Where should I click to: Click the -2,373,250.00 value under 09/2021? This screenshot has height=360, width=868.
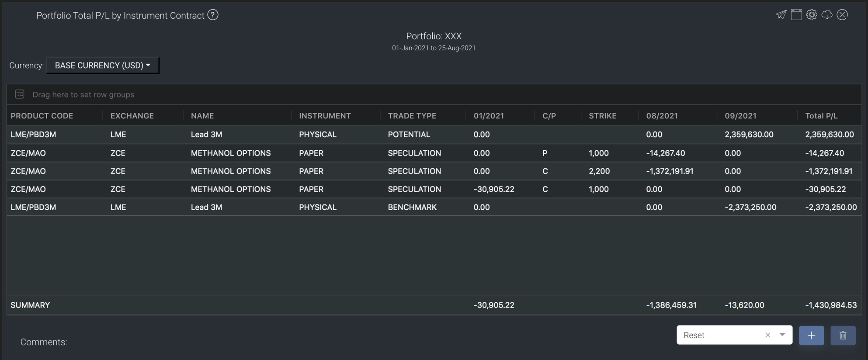[750, 207]
